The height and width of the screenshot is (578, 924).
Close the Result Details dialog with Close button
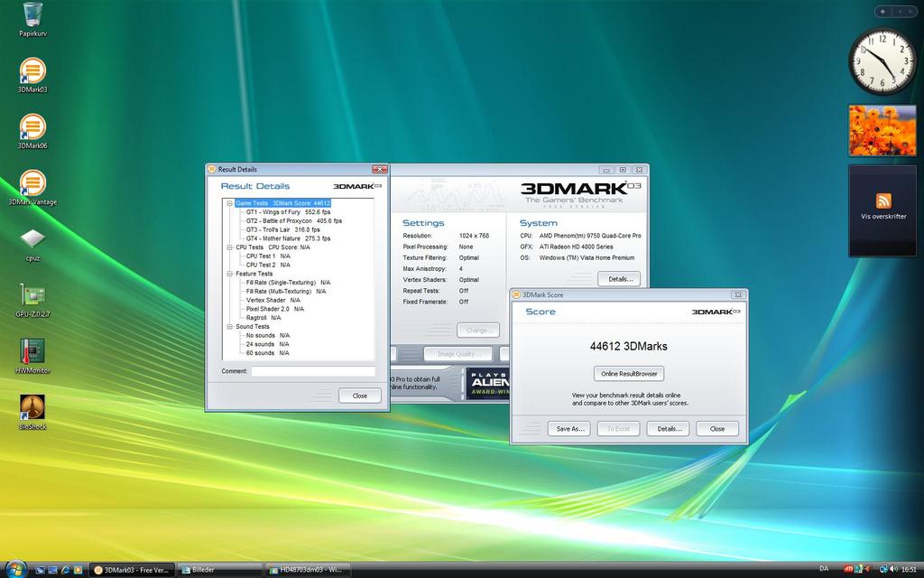359,396
